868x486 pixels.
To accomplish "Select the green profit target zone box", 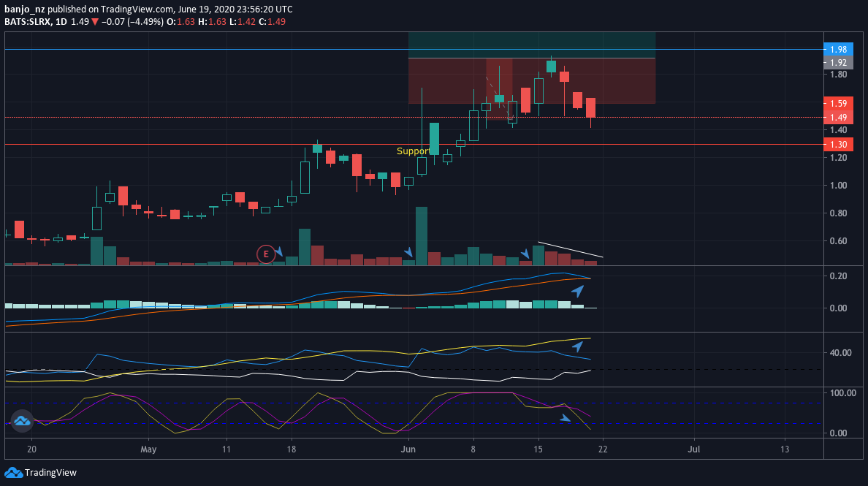I will tap(531, 45).
